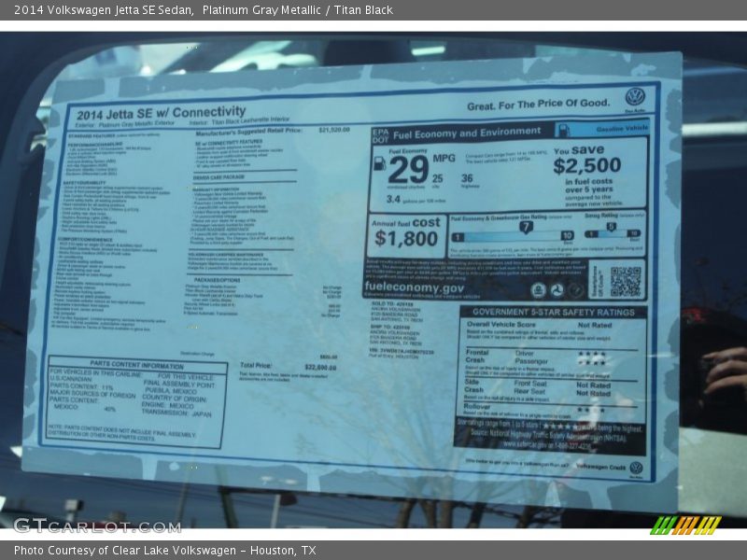747x560 pixels.
Task: Click the first round agency seal near fueleconomy.gov
Action: tap(539, 290)
